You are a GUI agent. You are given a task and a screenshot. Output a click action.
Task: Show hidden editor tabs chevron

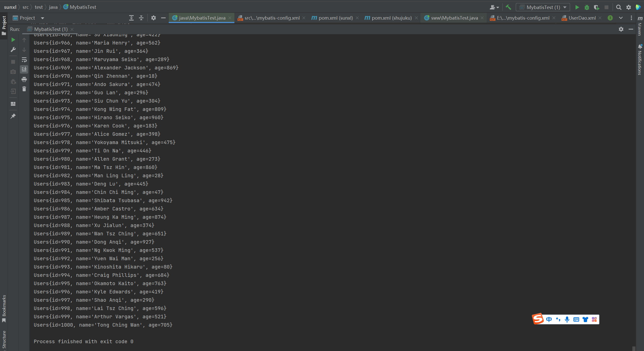(621, 18)
